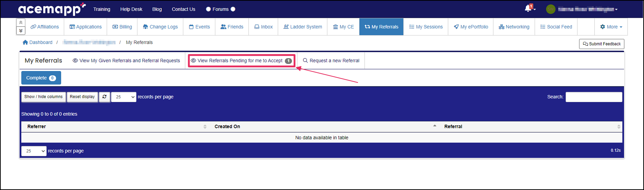The height and width of the screenshot is (190, 644).
Task: Click the My Referrals breadcrumb text
Action: coord(139,42)
